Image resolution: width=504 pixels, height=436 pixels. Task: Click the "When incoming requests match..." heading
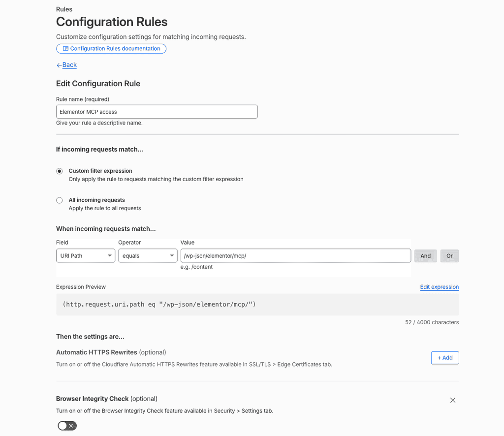click(106, 229)
